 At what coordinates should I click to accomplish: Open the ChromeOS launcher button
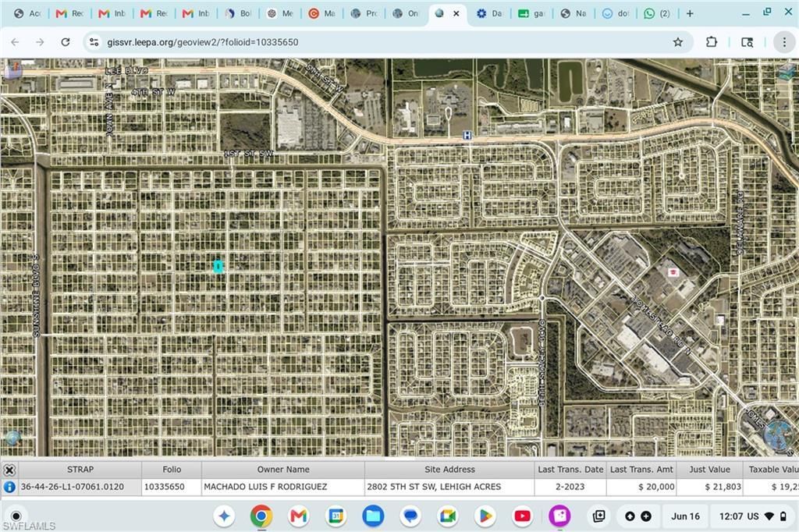pyautogui.click(x=16, y=516)
